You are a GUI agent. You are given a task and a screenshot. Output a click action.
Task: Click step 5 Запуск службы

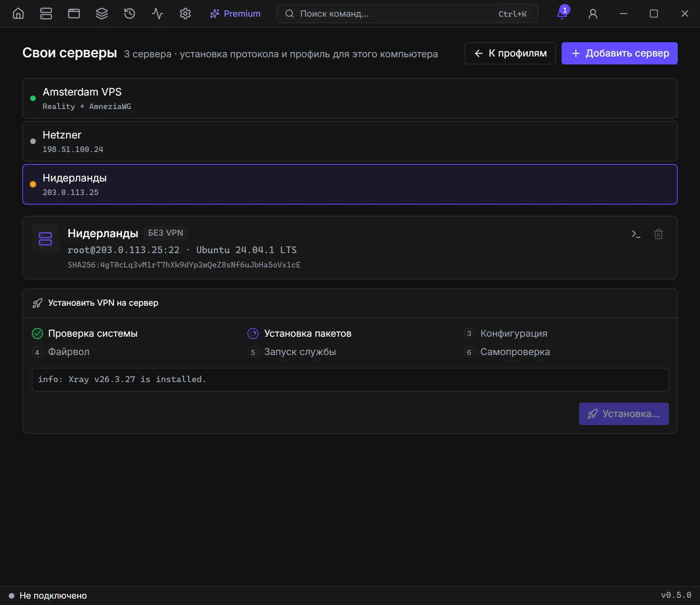coord(292,352)
